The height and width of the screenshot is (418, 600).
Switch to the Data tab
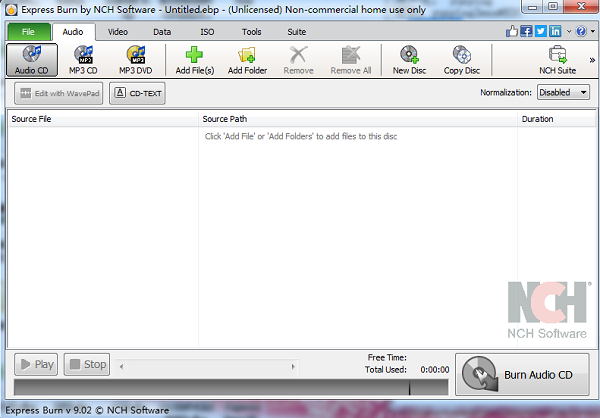[162, 32]
